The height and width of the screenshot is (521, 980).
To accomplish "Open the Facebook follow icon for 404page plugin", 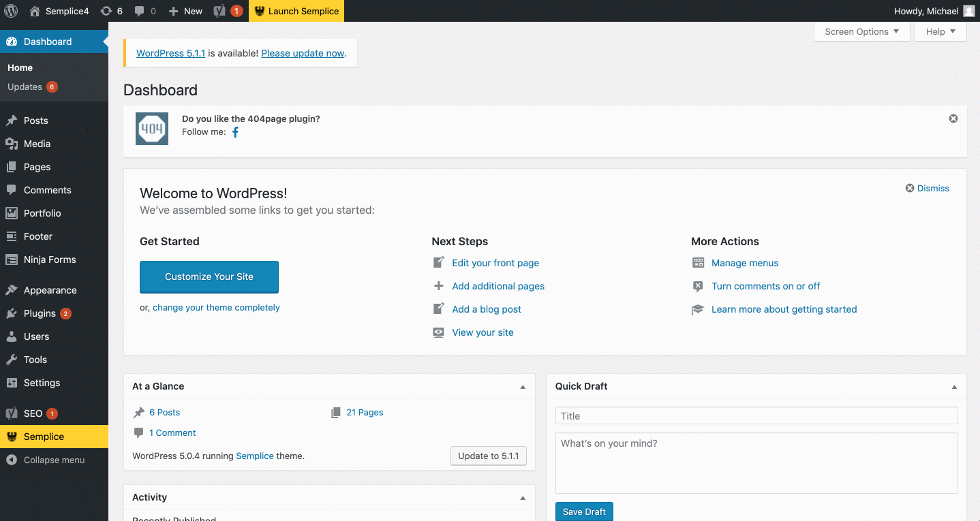I will coord(235,131).
